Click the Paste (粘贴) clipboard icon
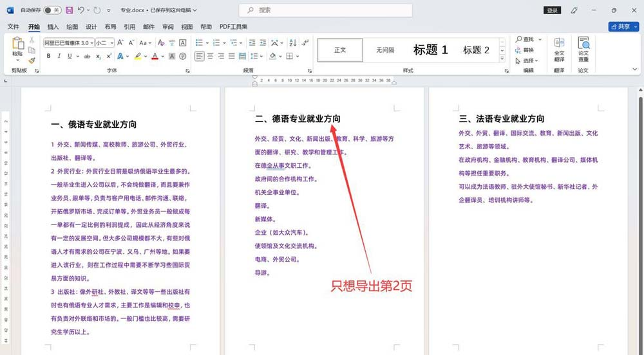 pyautogui.click(x=17, y=44)
